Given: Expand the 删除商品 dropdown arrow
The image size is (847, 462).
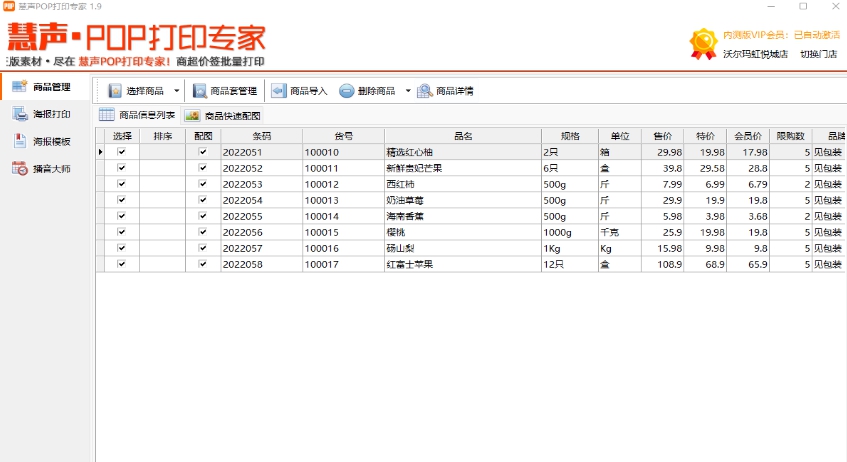Looking at the screenshot, I should point(408,91).
